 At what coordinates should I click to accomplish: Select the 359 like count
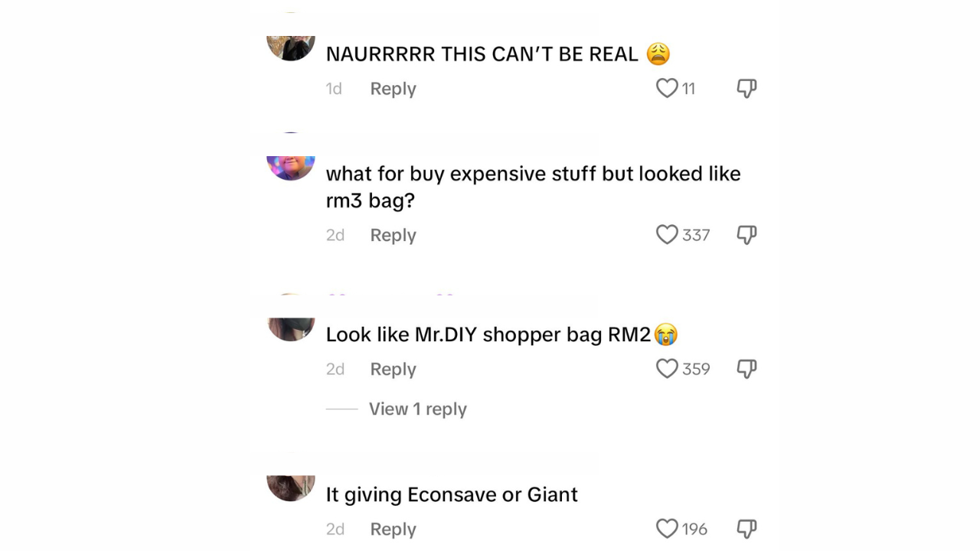tap(696, 369)
